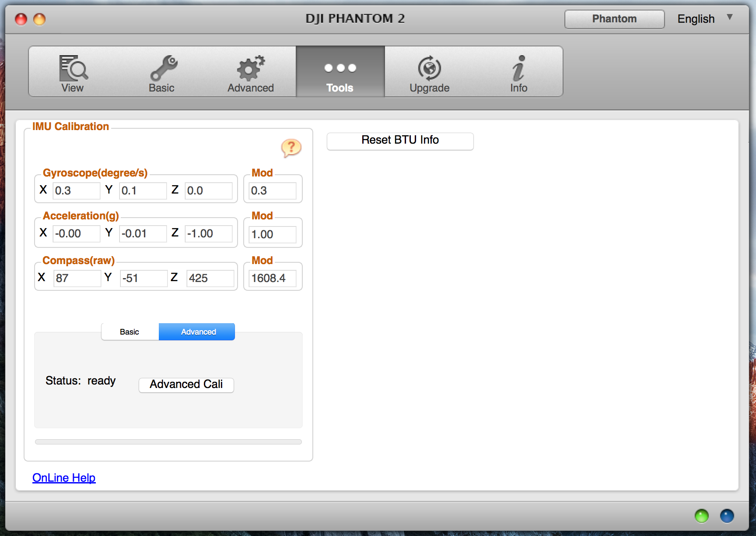
Task: Click the Reset BTU Info button
Action: pyautogui.click(x=400, y=141)
